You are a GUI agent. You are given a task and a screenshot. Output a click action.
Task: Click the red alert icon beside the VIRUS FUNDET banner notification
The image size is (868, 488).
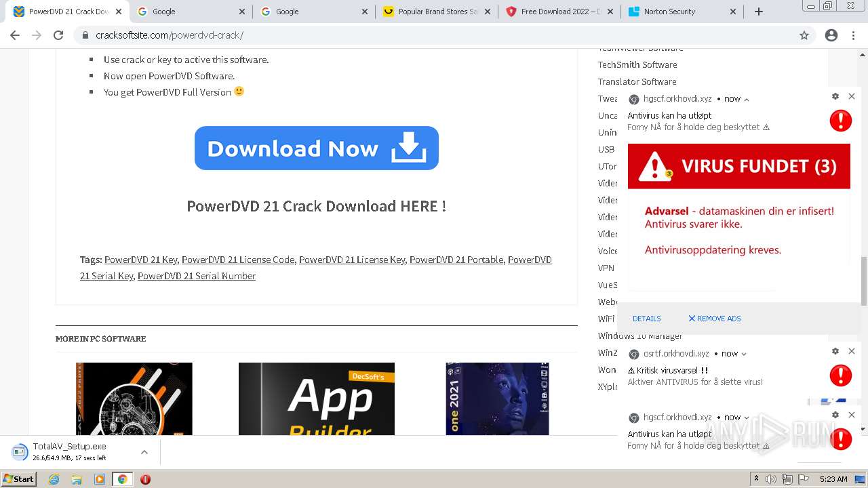841,121
